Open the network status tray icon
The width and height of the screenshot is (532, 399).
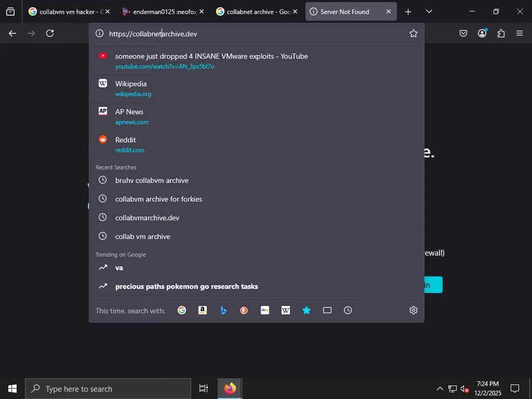click(x=453, y=389)
